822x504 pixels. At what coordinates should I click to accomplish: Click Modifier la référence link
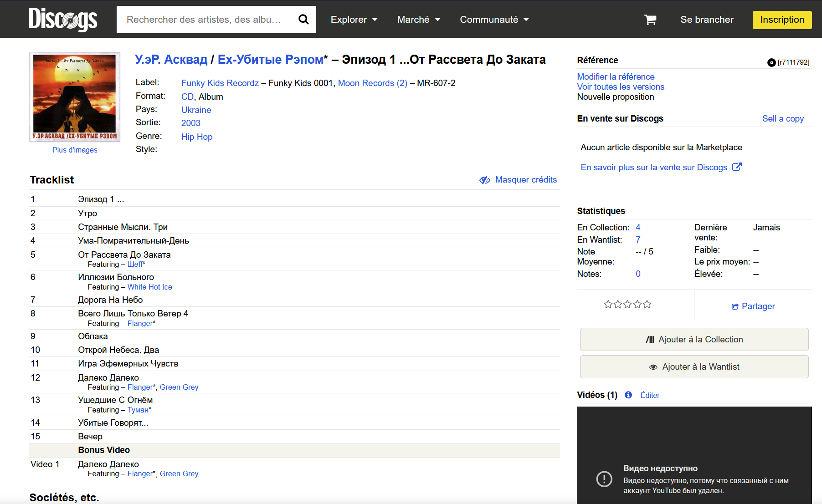(x=616, y=76)
